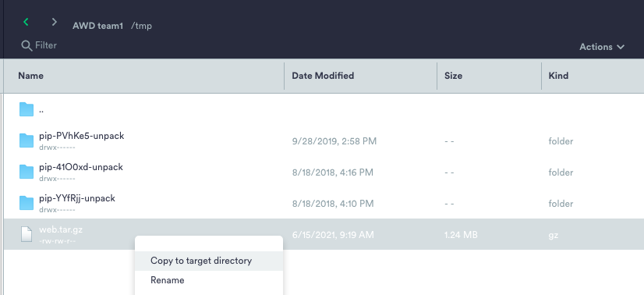The width and height of the screenshot is (644, 295).
Task: Sort by Size column header
Action: (x=454, y=76)
